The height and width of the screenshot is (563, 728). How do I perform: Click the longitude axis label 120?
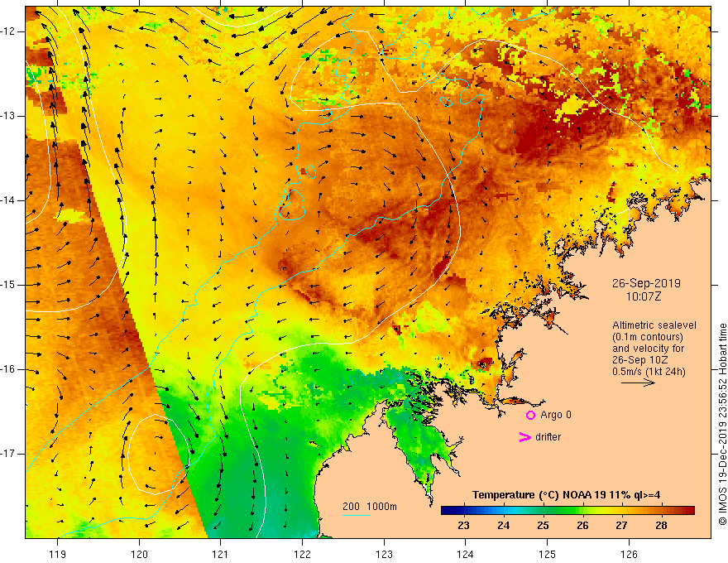pos(139,554)
